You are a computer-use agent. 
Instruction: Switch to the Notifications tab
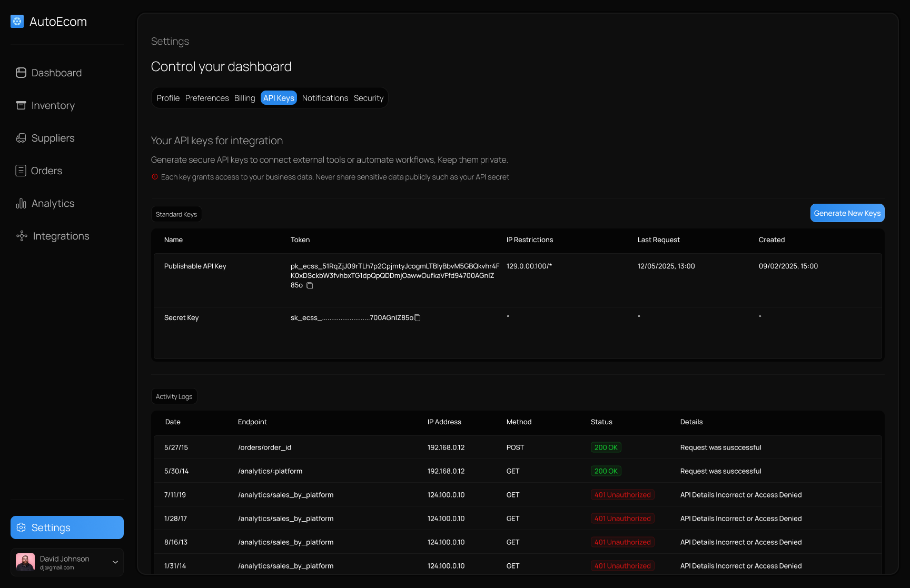325,98
